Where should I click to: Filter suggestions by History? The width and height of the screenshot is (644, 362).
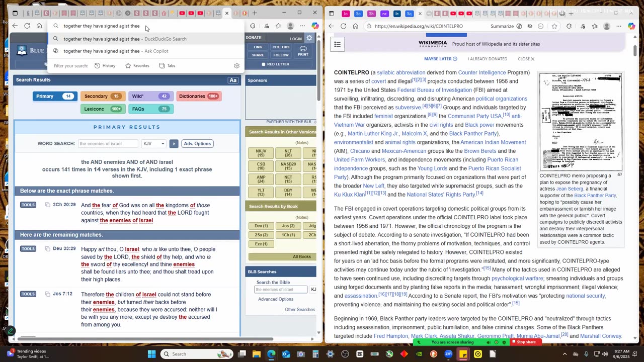[x=105, y=66]
